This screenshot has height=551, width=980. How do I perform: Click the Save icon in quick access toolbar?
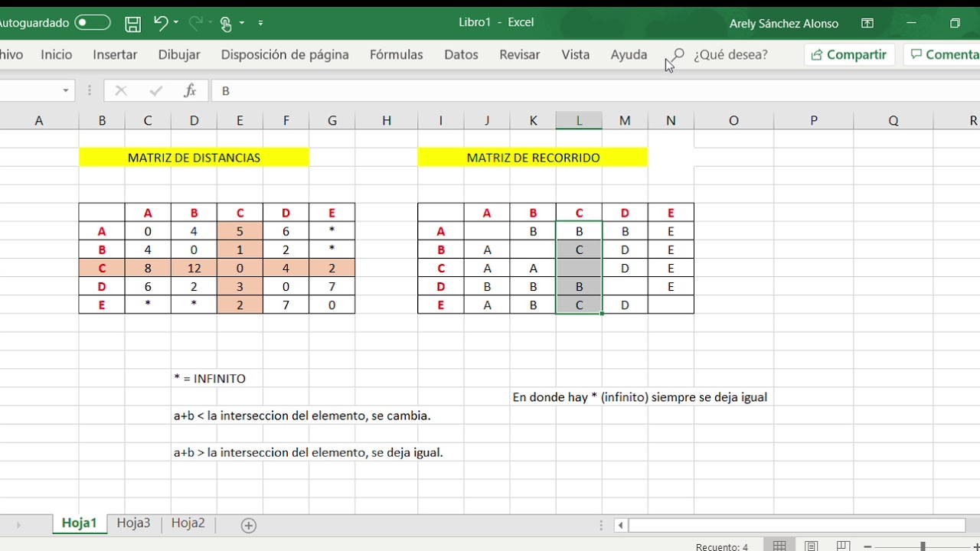click(x=132, y=24)
